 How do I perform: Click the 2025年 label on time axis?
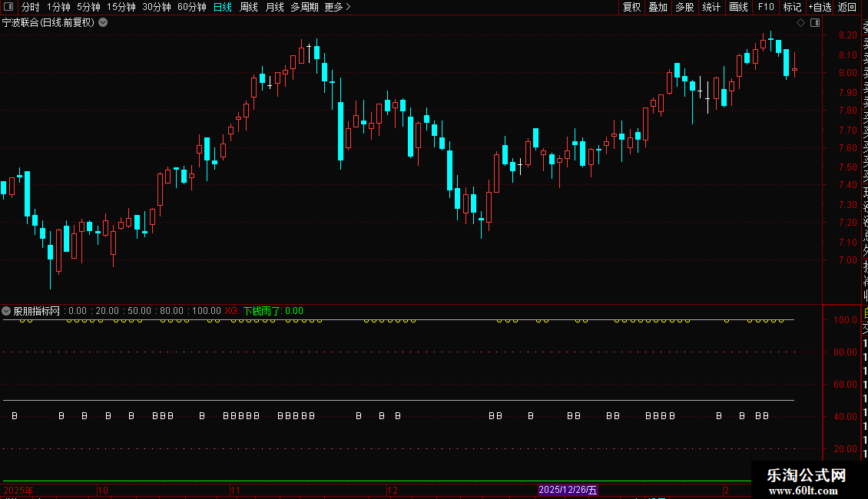(18, 490)
